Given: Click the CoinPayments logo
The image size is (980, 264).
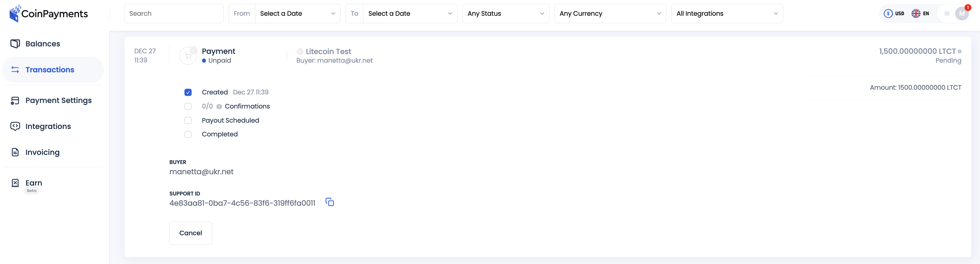Looking at the screenshot, I should coord(48,13).
